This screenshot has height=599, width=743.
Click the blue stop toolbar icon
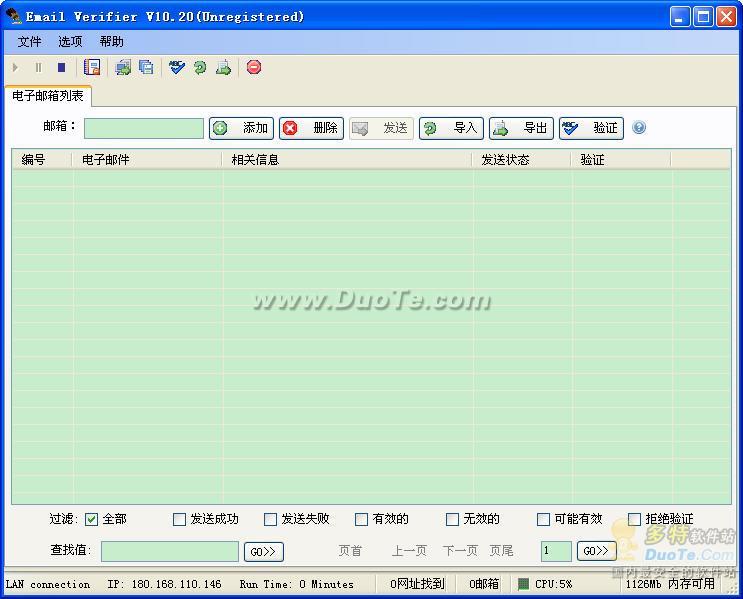62,68
